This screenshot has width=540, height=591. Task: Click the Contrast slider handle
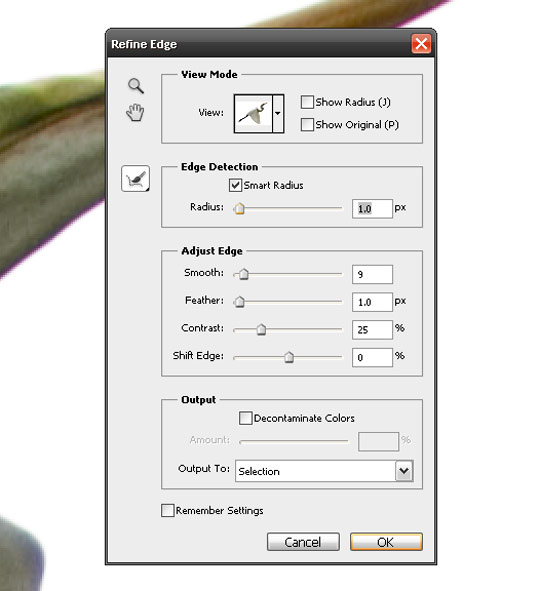pyautogui.click(x=261, y=329)
